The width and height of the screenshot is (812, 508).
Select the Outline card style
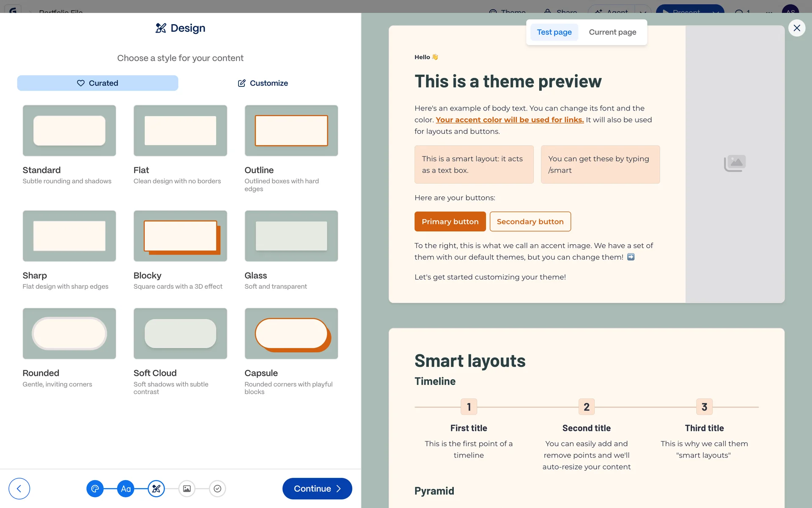(291, 130)
